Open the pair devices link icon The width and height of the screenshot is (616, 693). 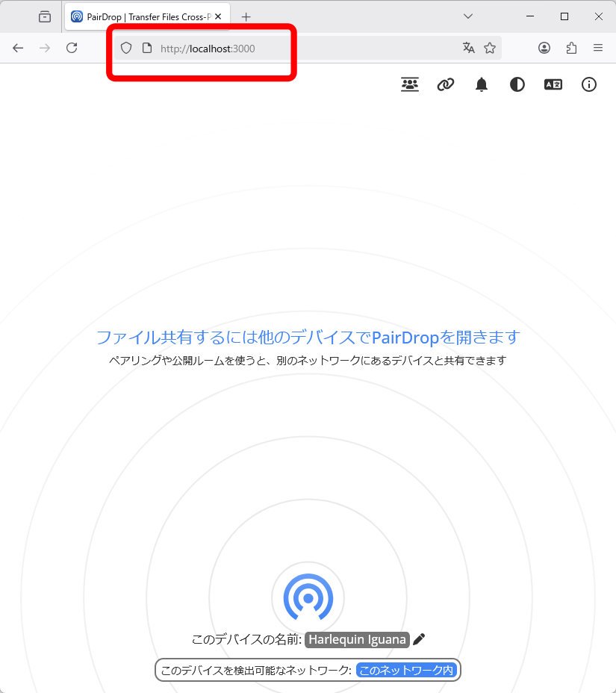(x=446, y=84)
